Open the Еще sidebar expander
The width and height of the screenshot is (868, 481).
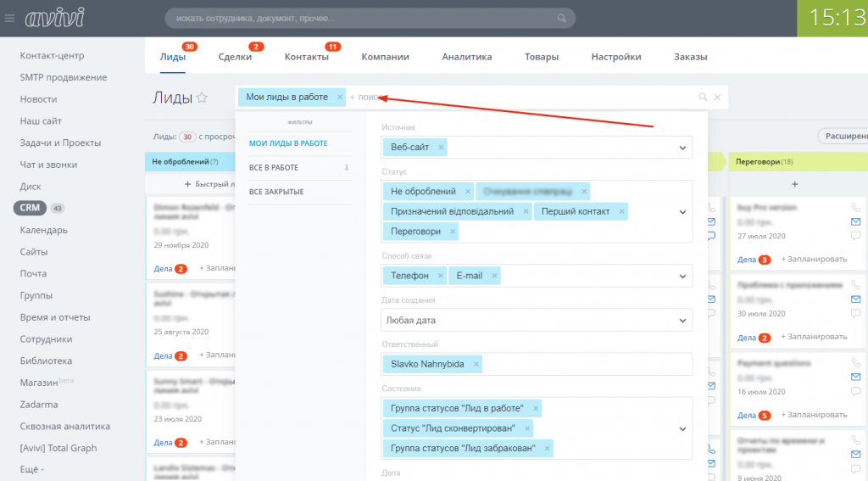coord(31,469)
